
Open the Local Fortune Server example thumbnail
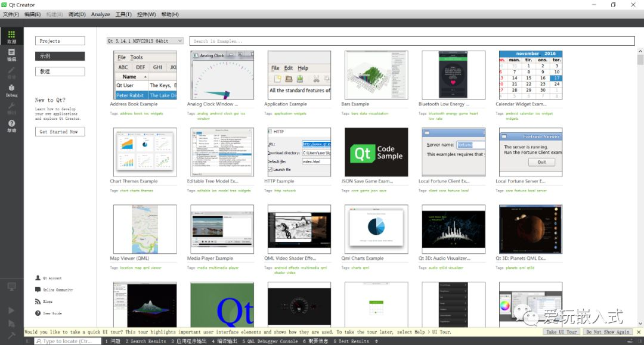pyautogui.click(x=531, y=152)
